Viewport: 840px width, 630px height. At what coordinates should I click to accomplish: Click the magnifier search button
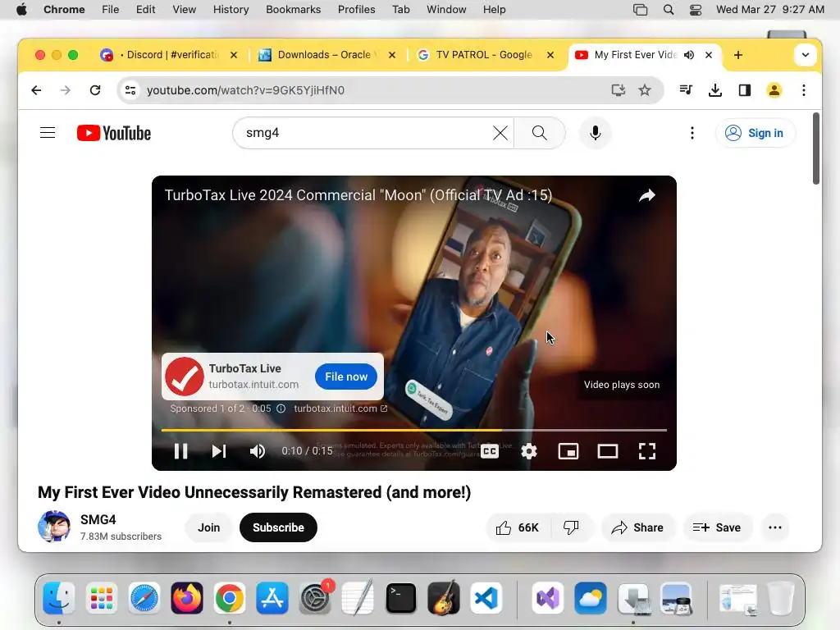[x=540, y=133]
